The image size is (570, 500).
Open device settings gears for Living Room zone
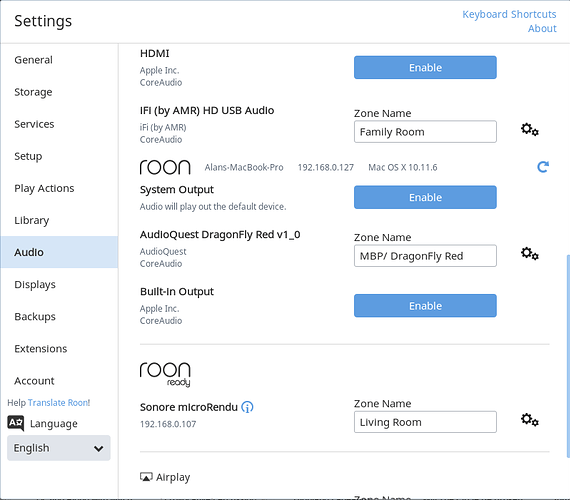530,420
